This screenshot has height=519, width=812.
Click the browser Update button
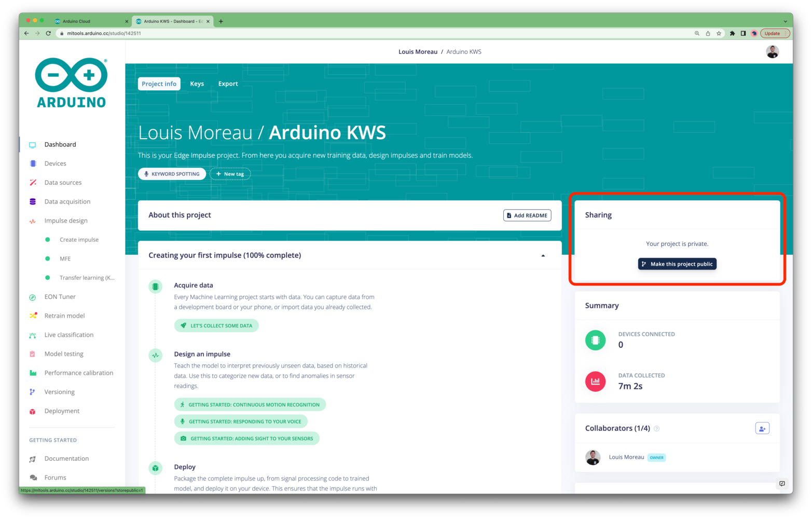click(775, 33)
